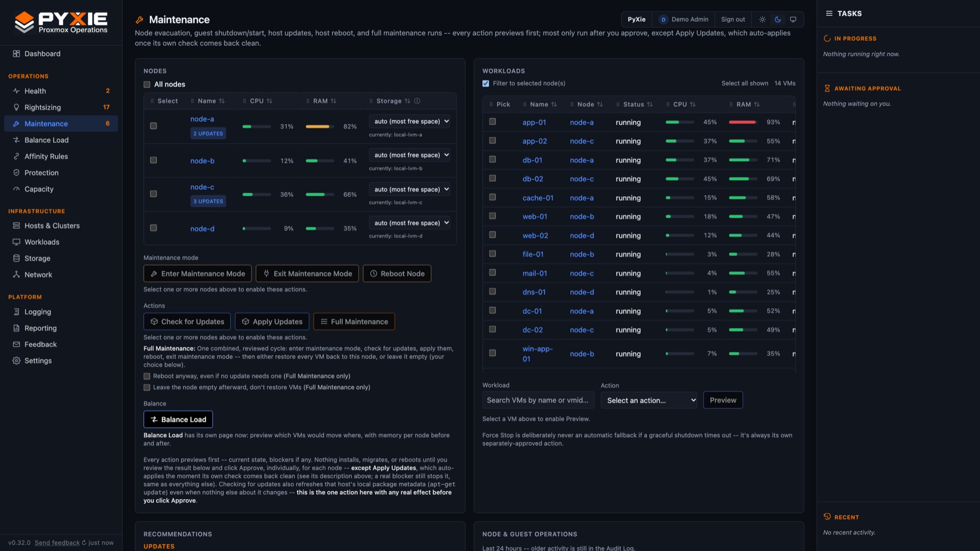Click the Send feedback link
The height and width of the screenshot is (551, 980).
click(x=57, y=543)
